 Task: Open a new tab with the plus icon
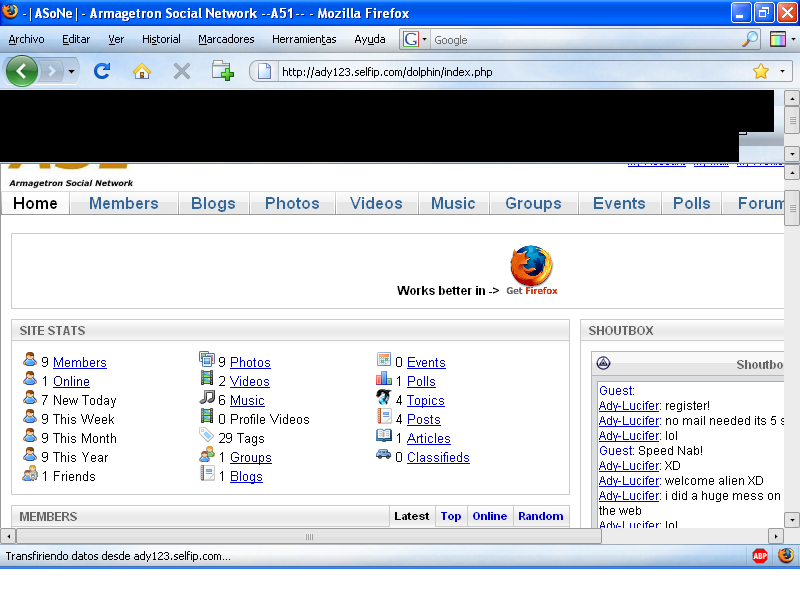(x=222, y=71)
